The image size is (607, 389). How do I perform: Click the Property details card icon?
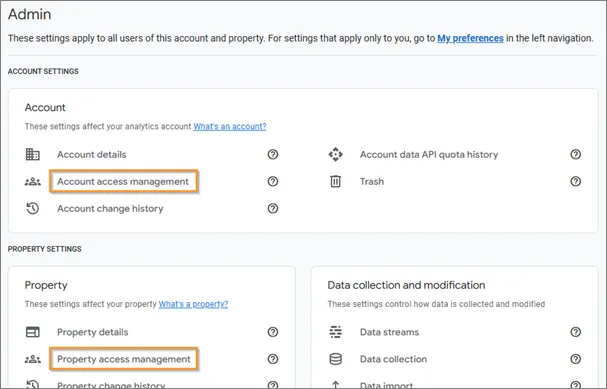pos(33,332)
